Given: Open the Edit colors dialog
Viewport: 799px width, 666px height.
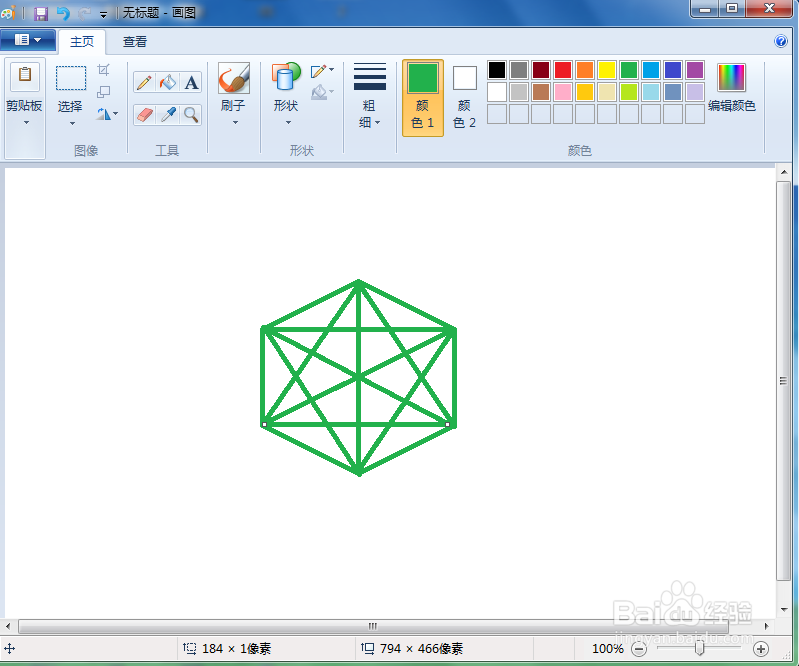Looking at the screenshot, I should coord(732,87).
